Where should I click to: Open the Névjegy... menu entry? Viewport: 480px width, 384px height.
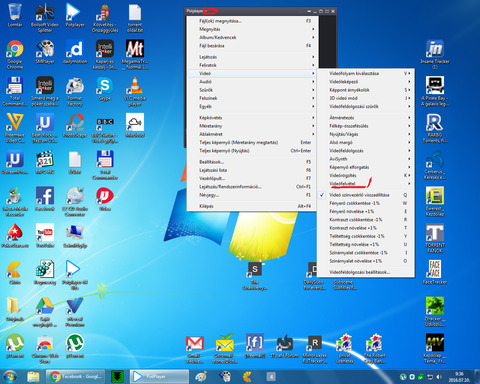click(x=252, y=195)
